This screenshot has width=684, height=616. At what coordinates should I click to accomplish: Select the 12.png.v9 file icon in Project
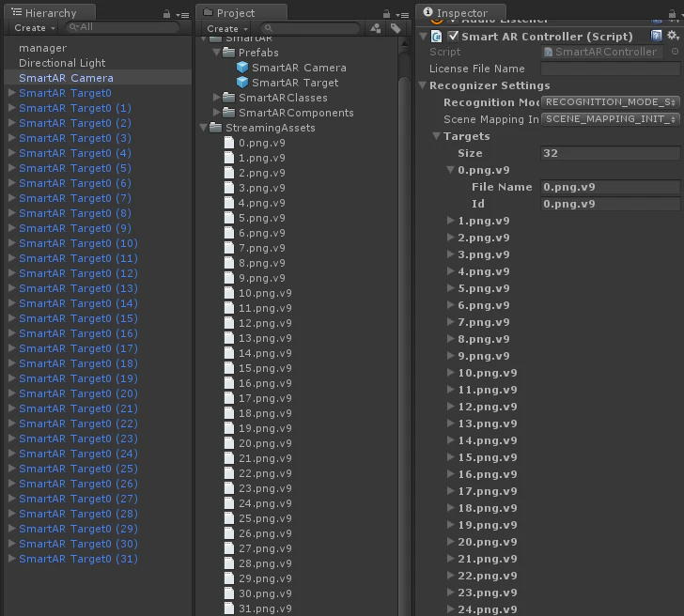[229, 323]
